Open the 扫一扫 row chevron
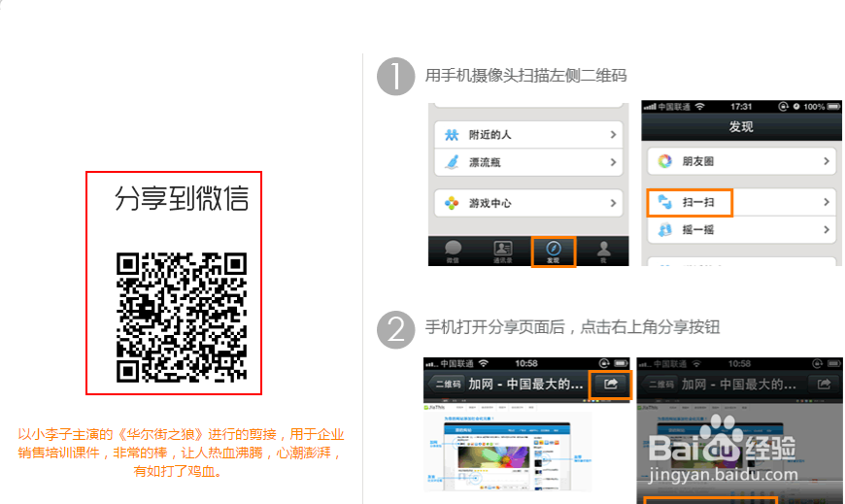 coord(827,202)
